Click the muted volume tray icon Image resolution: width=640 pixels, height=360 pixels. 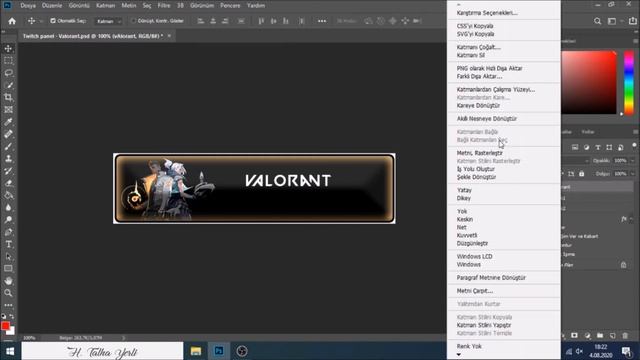pos(579,351)
